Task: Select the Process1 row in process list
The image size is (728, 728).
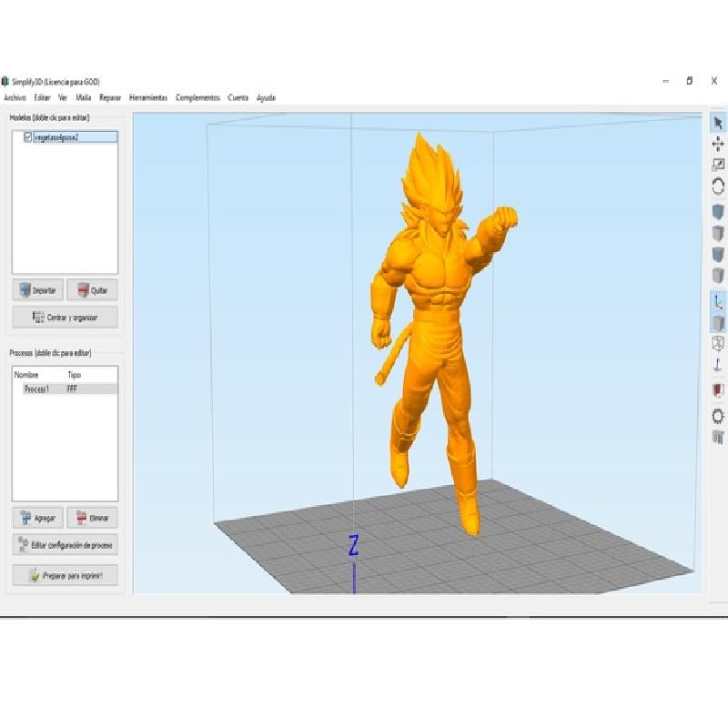Action: coord(65,389)
